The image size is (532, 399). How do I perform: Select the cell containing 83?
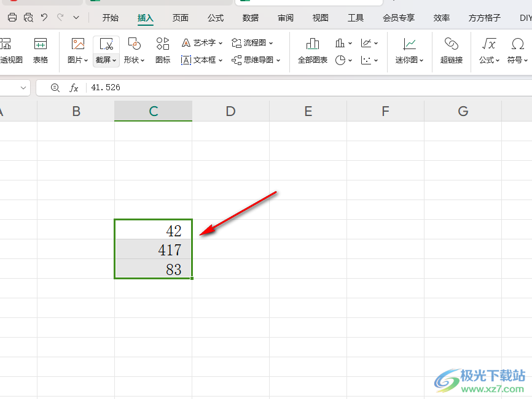(154, 269)
